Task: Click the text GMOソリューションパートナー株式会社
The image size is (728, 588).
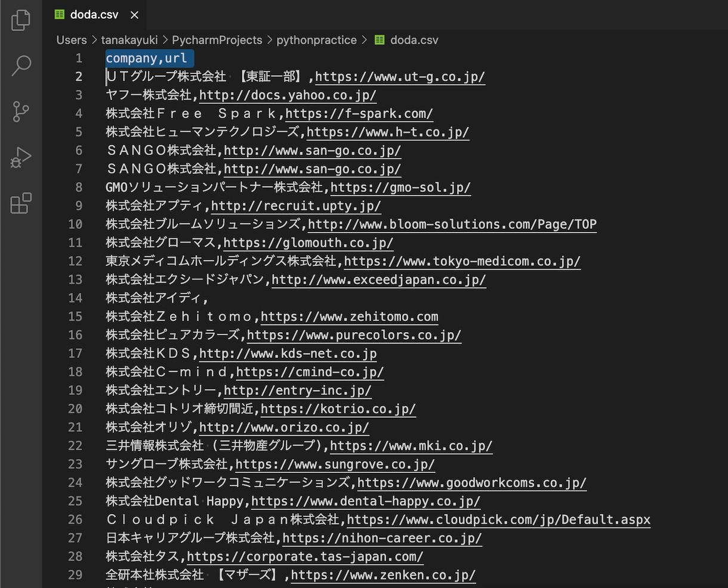Action: [214, 187]
